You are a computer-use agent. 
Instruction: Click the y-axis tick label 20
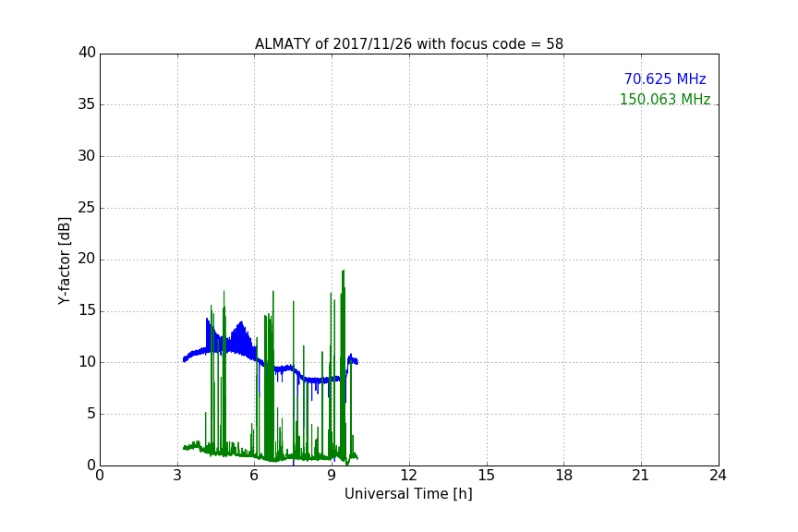(x=87, y=259)
